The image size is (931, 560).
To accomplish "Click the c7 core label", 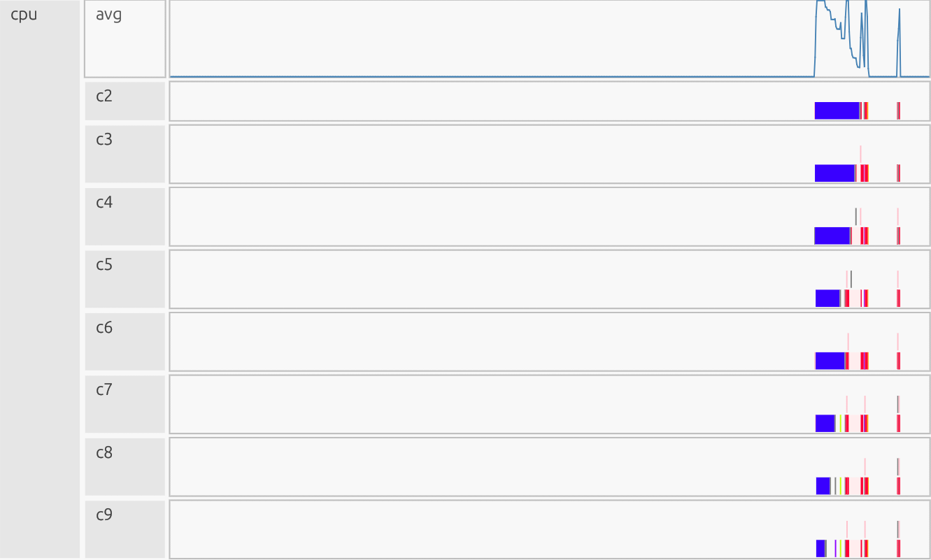I will coord(104,390).
